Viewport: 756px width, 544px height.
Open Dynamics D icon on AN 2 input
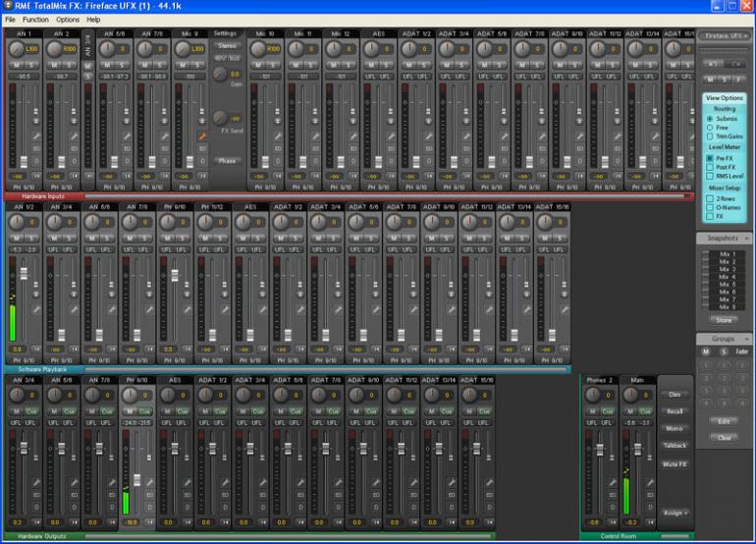coord(75,161)
